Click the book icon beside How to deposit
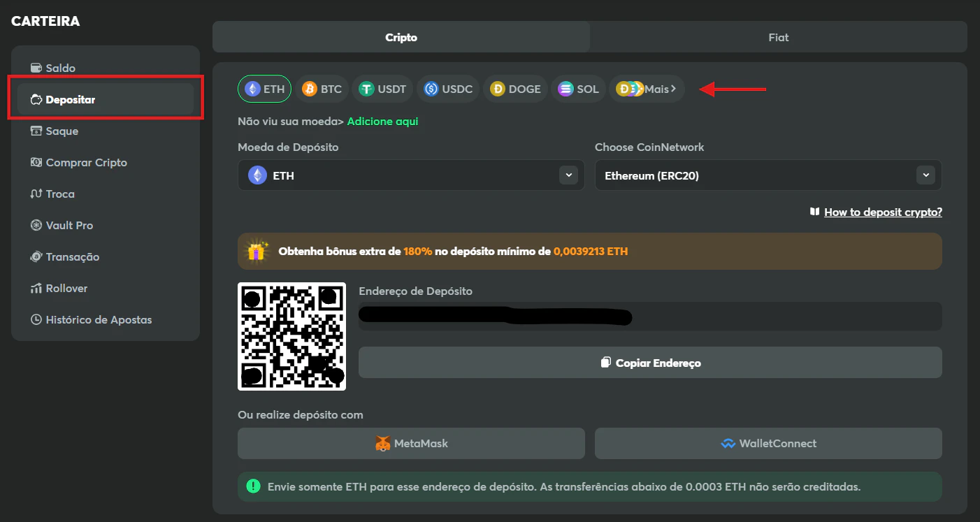This screenshot has height=522, width=980. coord(814,211)
